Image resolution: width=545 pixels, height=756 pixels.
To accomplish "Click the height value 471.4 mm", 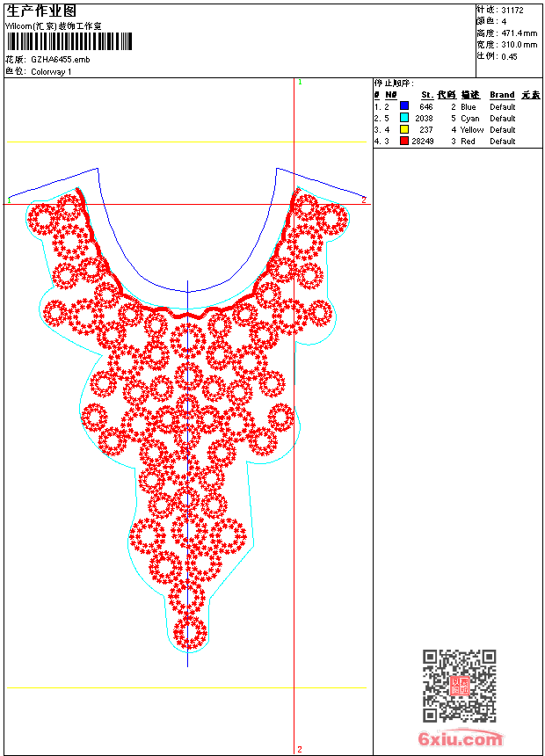I will 519,33.
